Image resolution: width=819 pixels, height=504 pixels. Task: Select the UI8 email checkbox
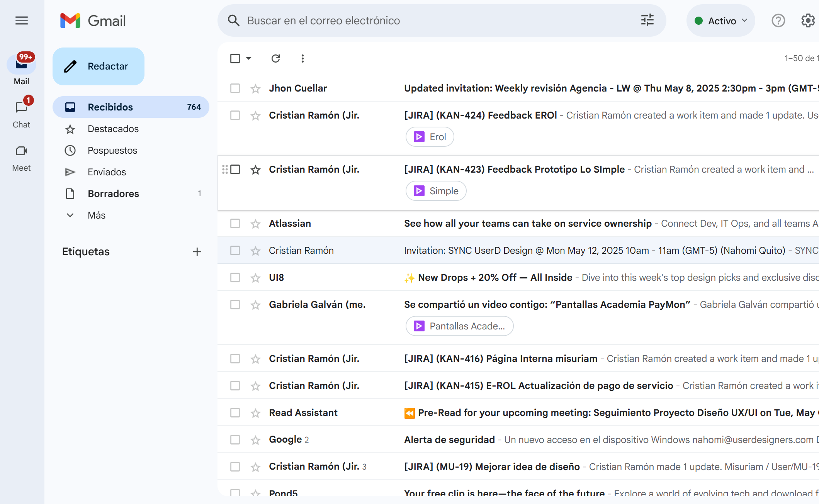pyautogui.click(x=235, y=278)
